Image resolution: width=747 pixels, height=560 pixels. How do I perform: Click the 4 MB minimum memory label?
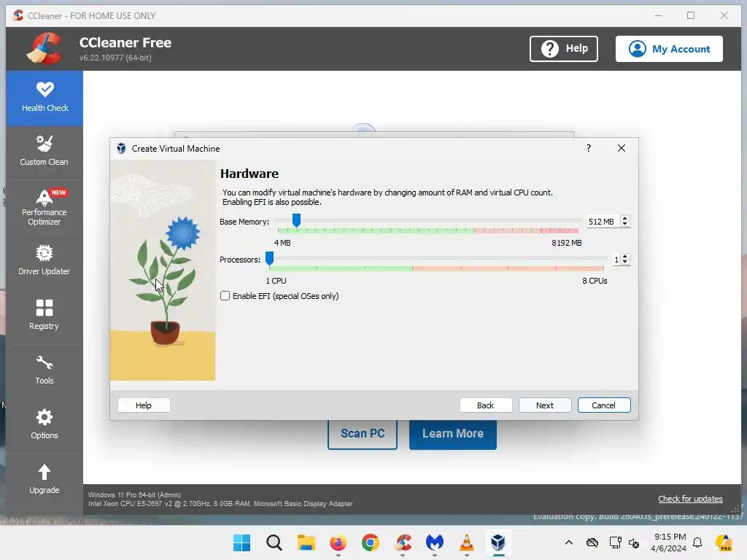tap(282, 243)
